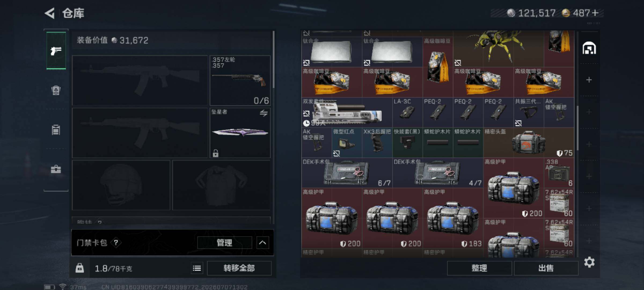Select the second empty rifle slot

pos(140,133)
